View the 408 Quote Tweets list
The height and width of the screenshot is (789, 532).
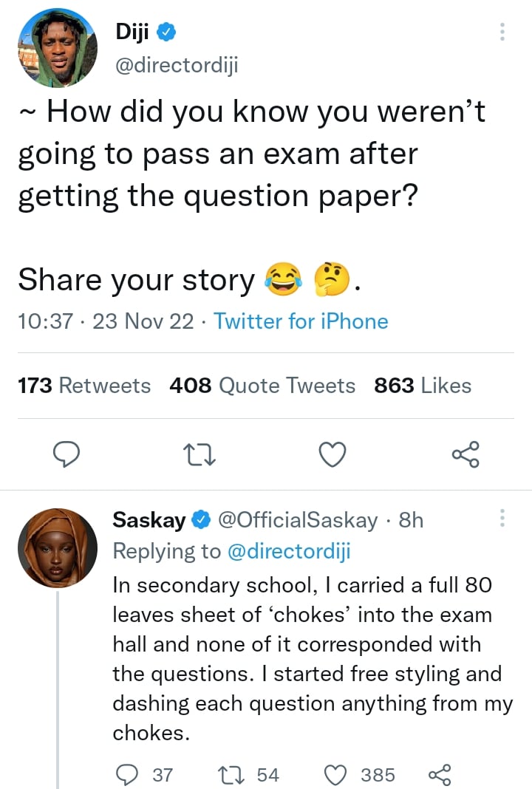pos(262,386)
